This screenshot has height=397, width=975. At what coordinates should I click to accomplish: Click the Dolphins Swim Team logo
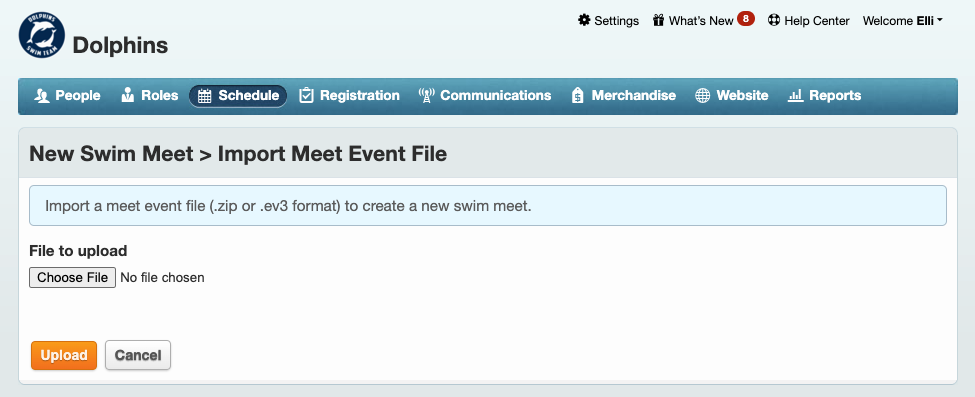click(x=42, y=35)
